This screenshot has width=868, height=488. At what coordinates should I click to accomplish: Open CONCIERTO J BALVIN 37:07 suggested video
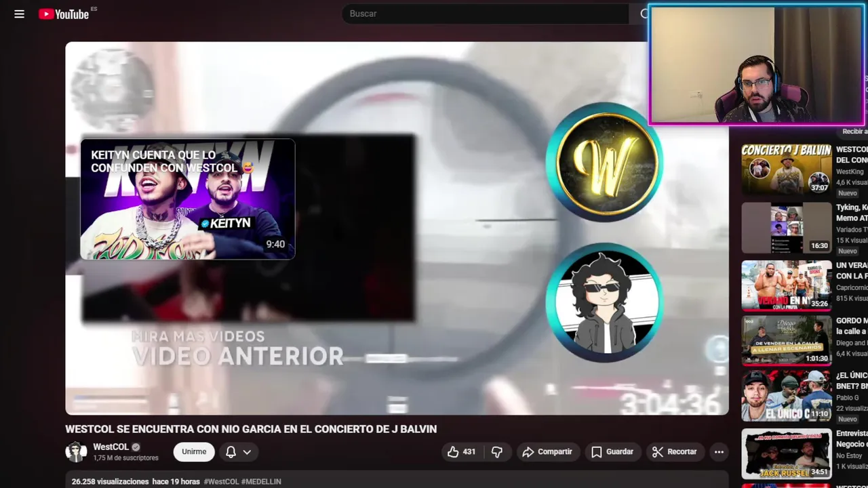(x=787, y=170)
